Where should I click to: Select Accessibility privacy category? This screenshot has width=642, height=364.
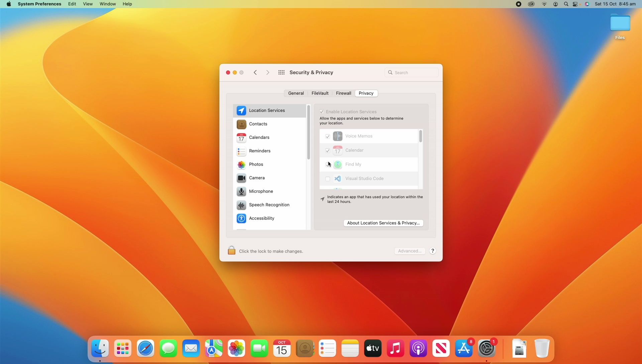[x=270, y=218]
